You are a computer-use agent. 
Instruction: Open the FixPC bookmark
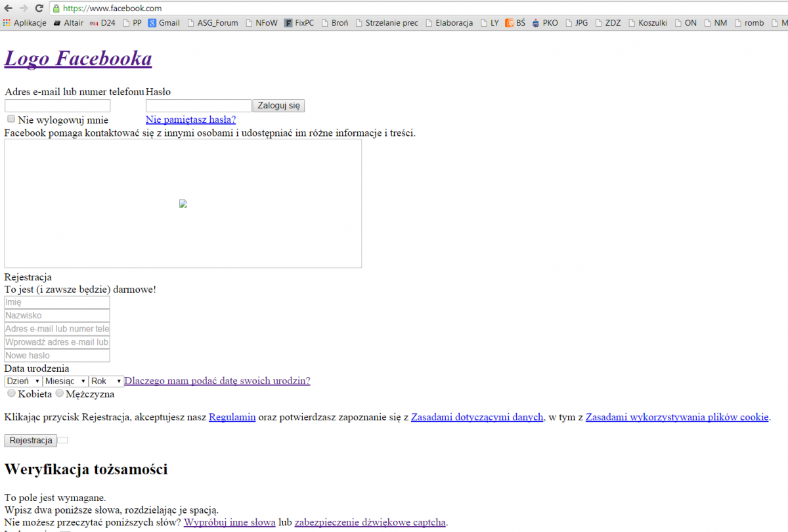(x=299, y=23)
